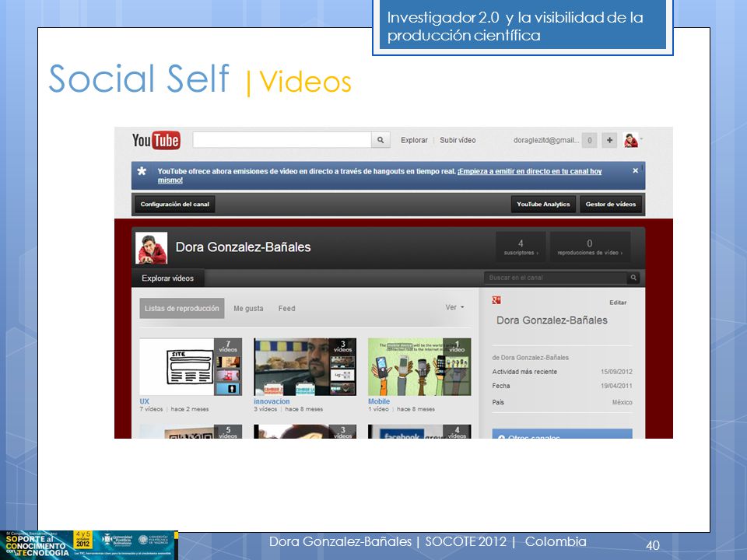Click the Mobile playlist title
Screen dimensions: 747x560
[x=379, y=401]
